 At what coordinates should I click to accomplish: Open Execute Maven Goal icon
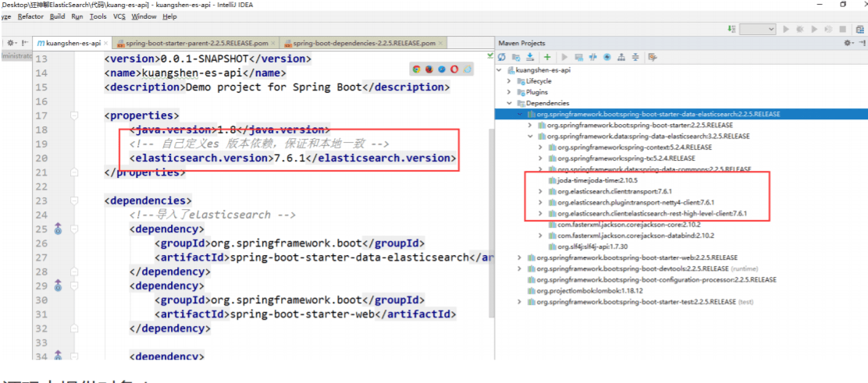(579, 57)
